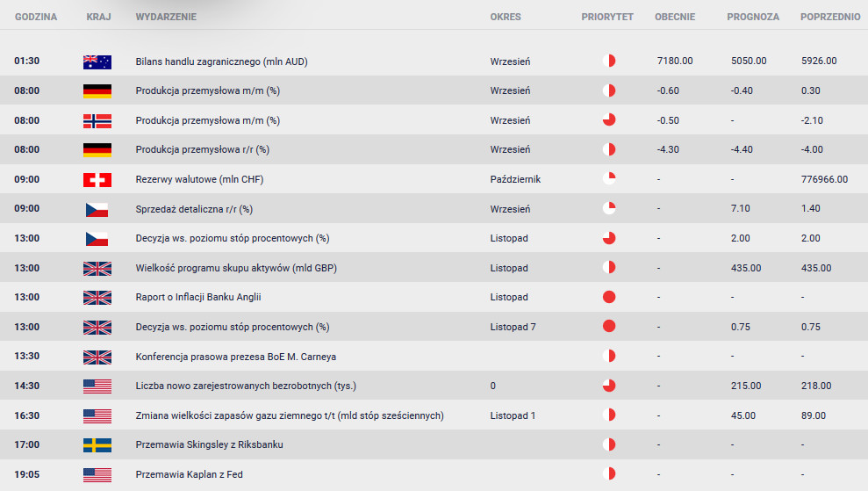The height and width of the screenshot is (491, 868).
Task: Open Bilans handlu zagranicznego (mln AUD) event
Action: coord(221,61)
